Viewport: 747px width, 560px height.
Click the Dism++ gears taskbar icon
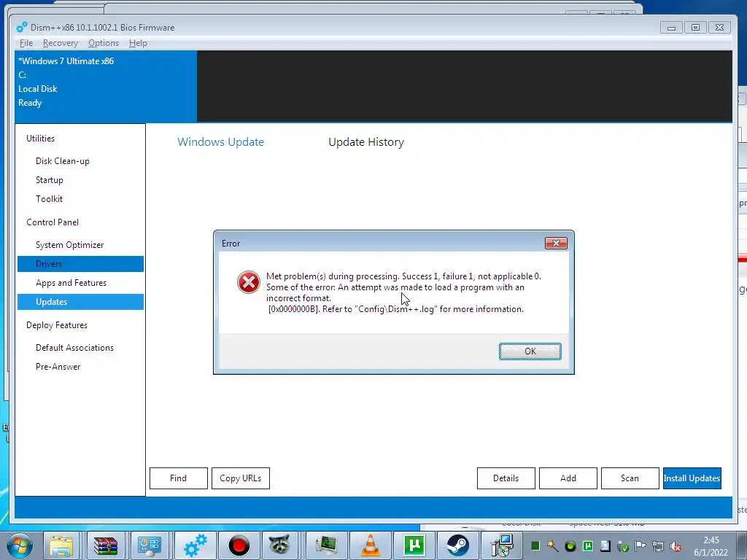pos(195,545)
